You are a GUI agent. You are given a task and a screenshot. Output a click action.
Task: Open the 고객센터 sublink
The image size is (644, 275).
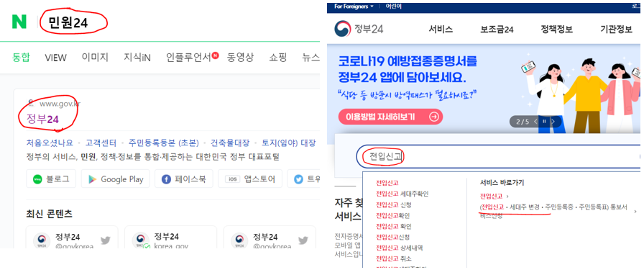101,143
